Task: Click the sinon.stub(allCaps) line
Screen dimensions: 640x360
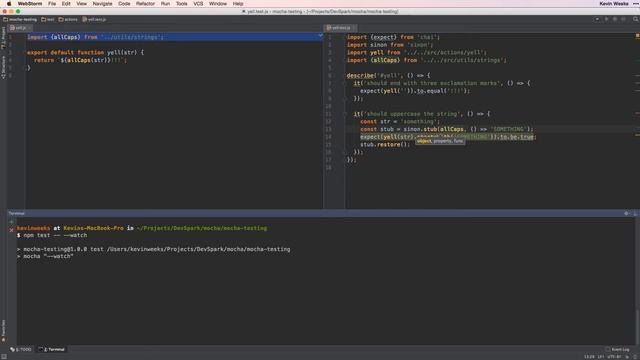Action: click(x=447, y=129)
